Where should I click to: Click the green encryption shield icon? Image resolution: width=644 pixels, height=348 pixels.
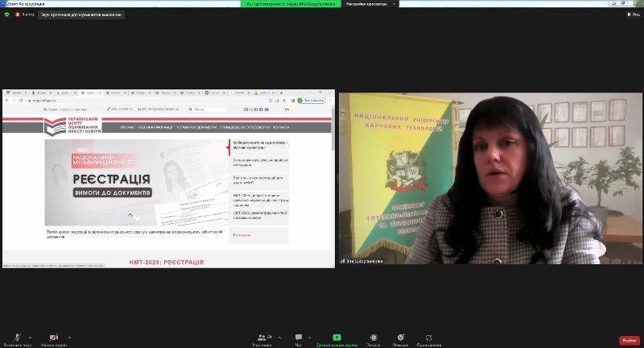(x=6, y=14)
